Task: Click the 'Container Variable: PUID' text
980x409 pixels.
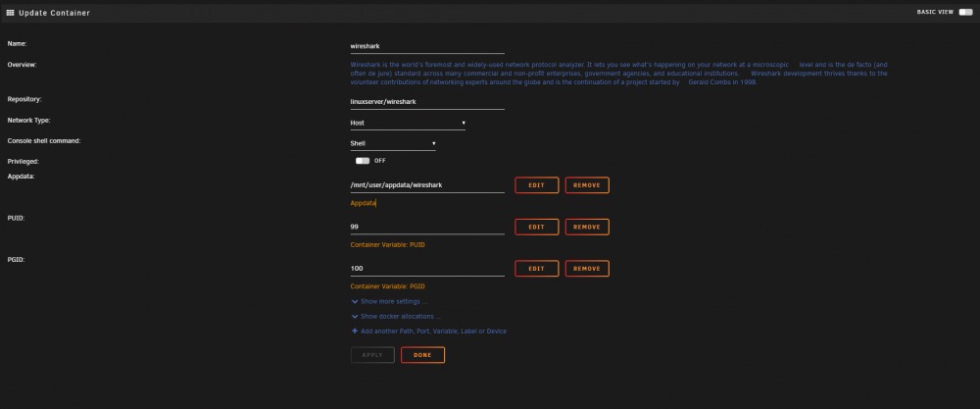Action: pyautogui.click(x=387, y=244)
